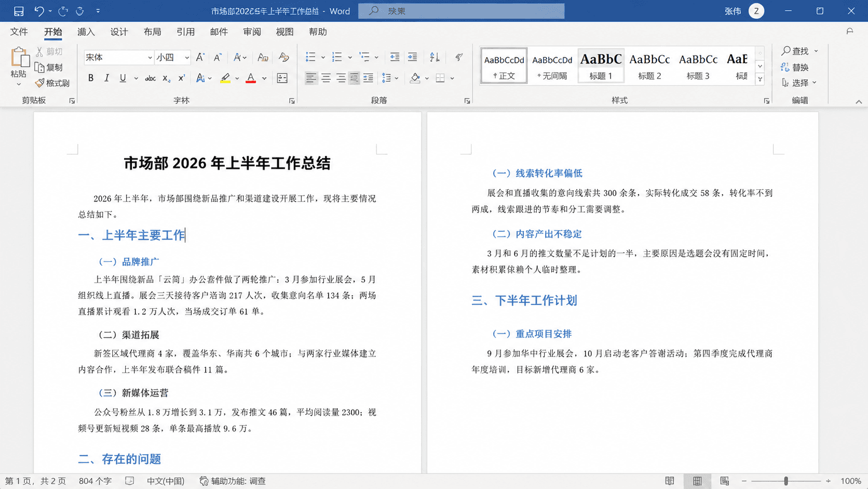
Task: Click the character border icon
Action: click(x=282, y=78)
